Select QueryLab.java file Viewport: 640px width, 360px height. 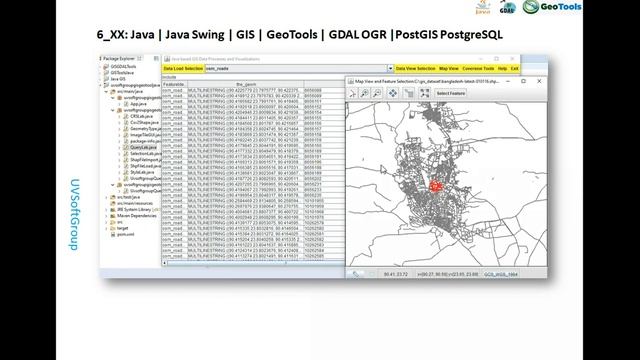143,147
